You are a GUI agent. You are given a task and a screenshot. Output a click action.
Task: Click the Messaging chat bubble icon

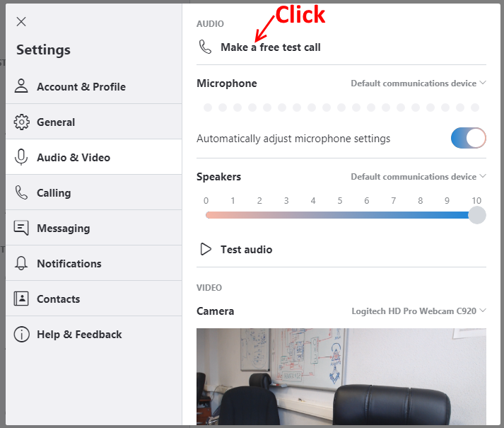[21, 228]
